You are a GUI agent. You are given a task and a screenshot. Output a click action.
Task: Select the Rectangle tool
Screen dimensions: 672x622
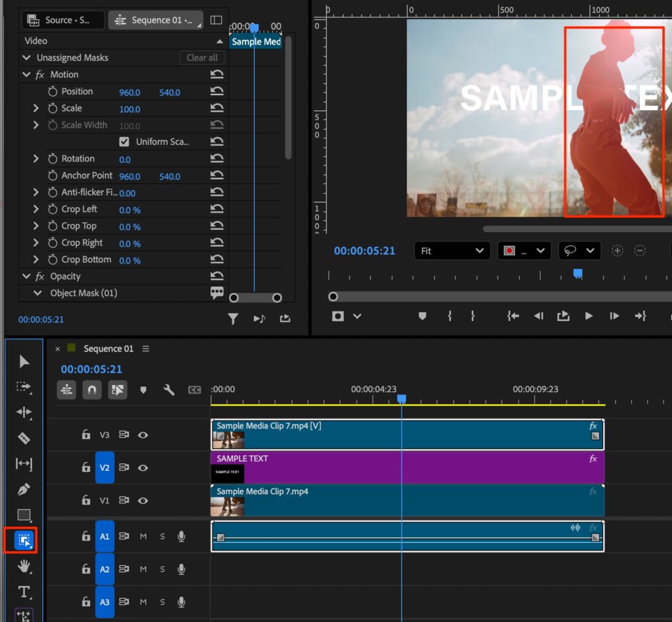pyautogui.click(x=24, y=515)
